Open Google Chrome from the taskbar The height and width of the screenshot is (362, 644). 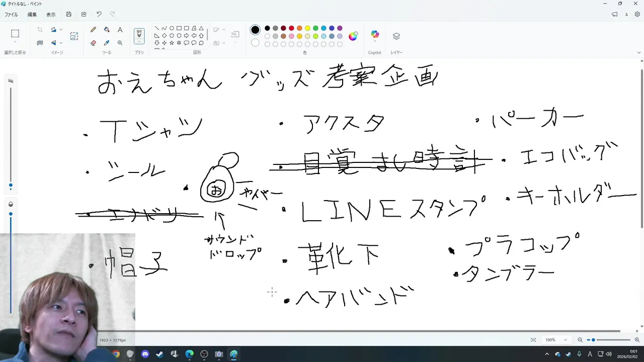[116, 354]
